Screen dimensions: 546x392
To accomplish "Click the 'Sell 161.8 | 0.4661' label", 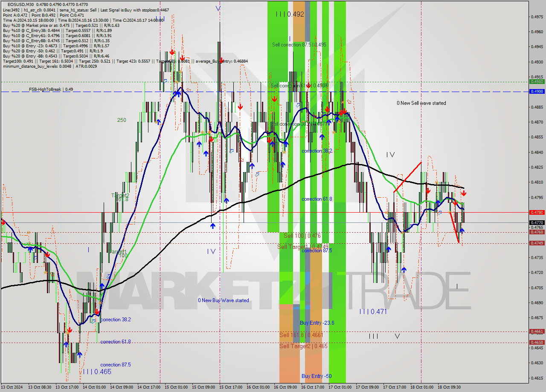I will pos(301,335).
